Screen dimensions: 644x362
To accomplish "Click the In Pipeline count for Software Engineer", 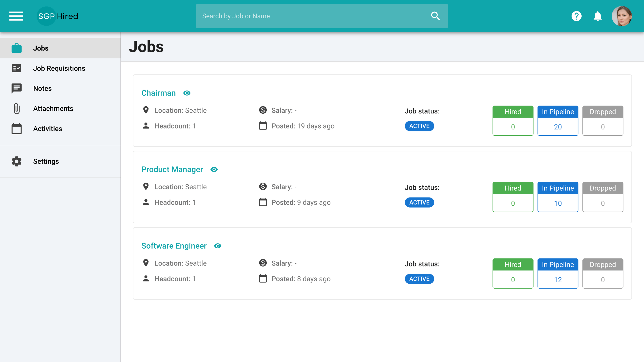I will (x=558, y=280).
